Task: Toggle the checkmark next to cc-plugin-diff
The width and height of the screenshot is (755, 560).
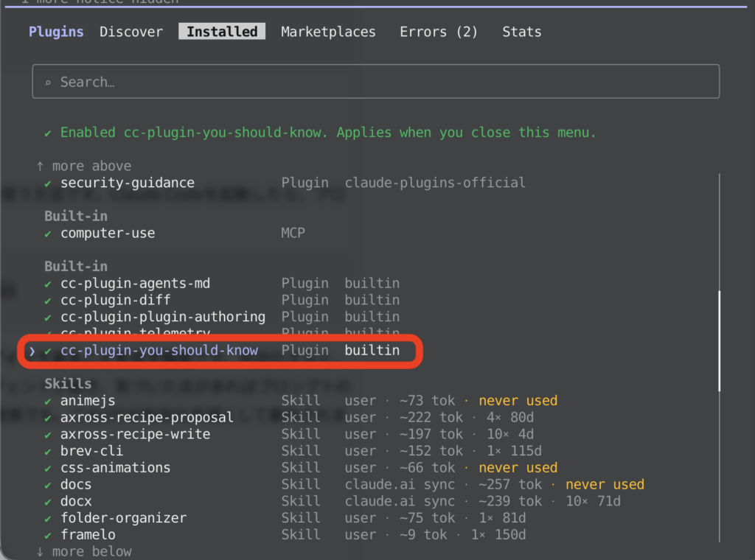Action: tap(48, 301)
